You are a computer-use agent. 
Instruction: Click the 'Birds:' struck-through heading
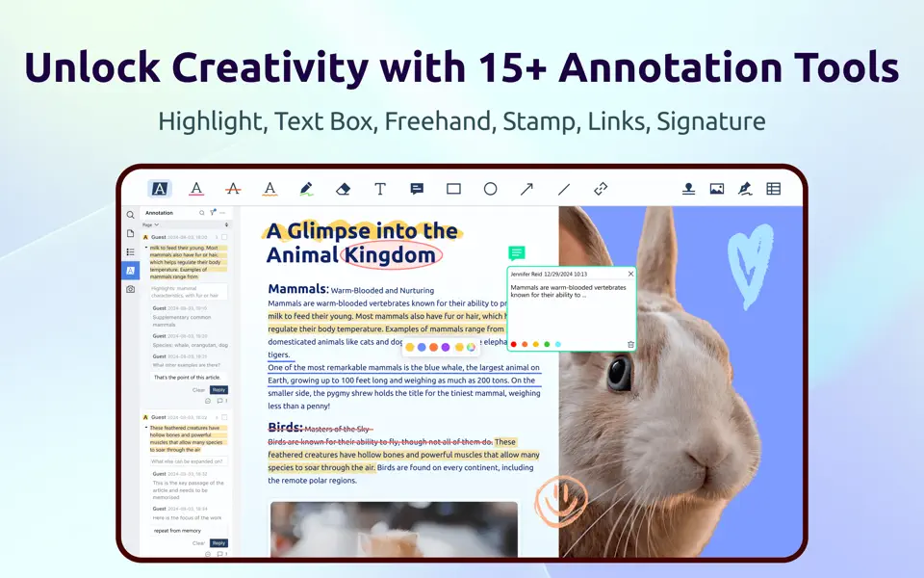coord(285,427)
